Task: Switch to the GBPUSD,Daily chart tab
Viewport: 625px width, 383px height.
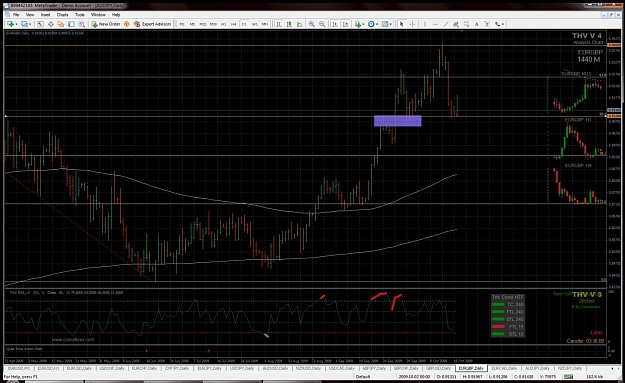Action: click(x=439, y=369)
